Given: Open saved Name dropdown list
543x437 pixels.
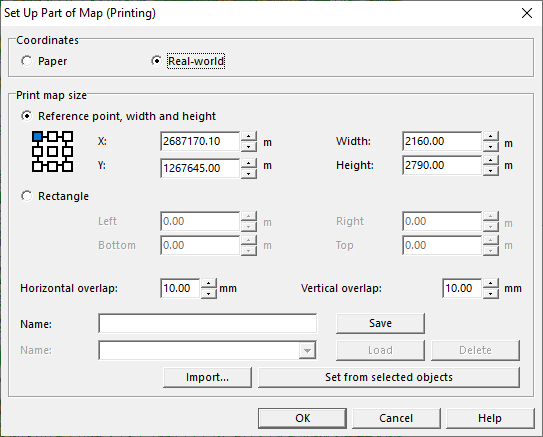Looking at the screenshot, I should pos(307,350).
